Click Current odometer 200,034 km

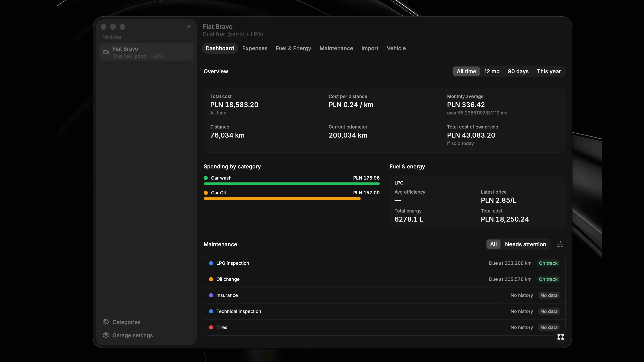348,135
